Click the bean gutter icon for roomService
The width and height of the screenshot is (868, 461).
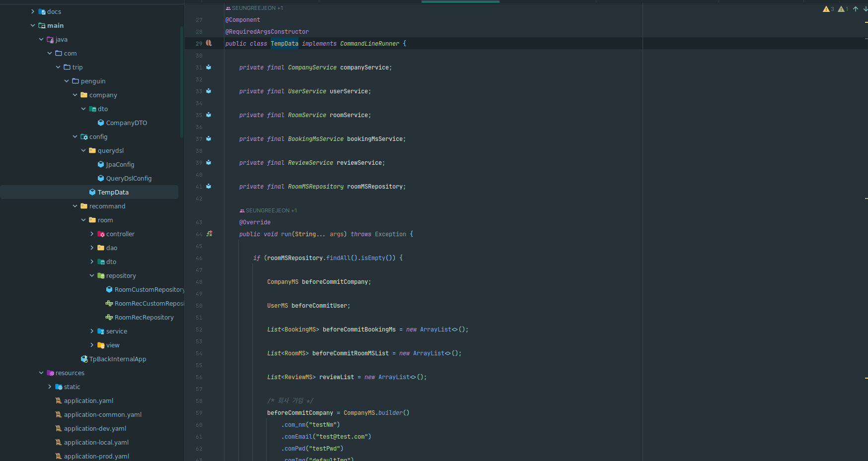209,115
